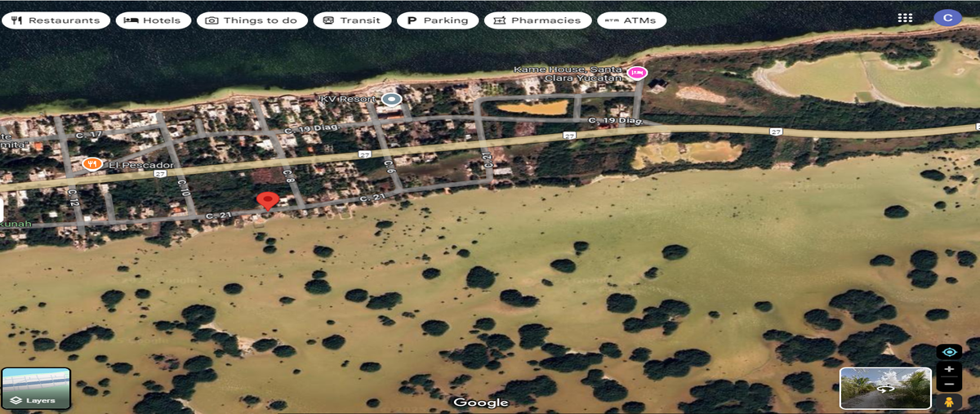The image size is (980, 414).
Task: Zoom out with the minus button
Action: (949, 385)
